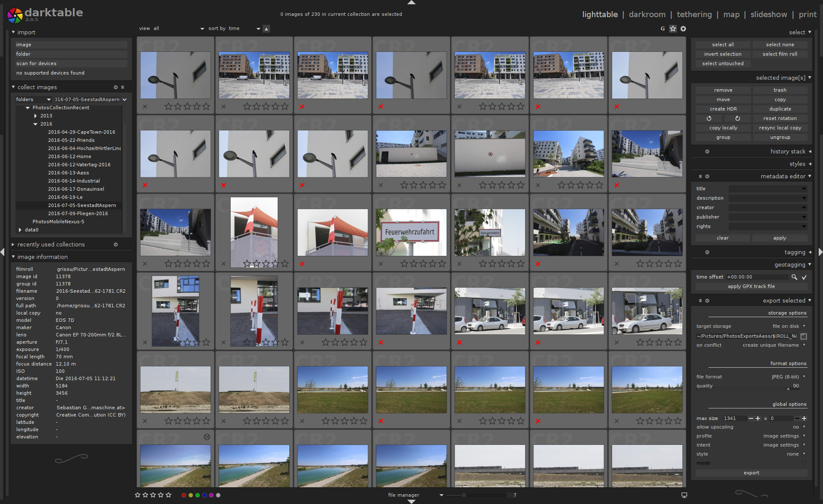The width and height of the screenshot is (823, 504).
Task: Click the history stack reset icon
Action: click(707, 151)
